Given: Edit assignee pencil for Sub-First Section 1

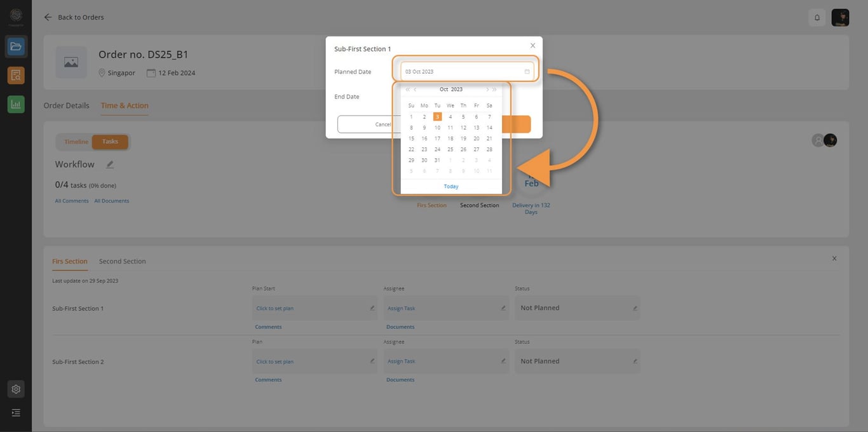Looking at the screenshot, I should point(503,308).
